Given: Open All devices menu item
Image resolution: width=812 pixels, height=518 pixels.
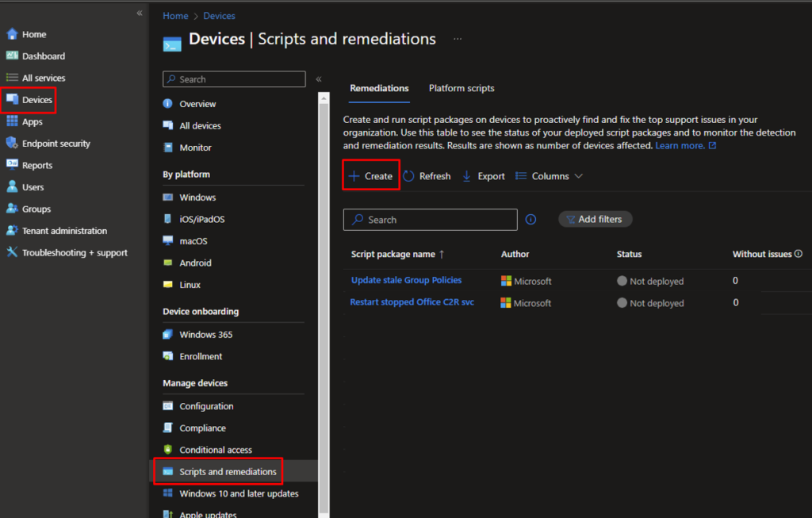Looking at the screenshot, I should click(200, 126).
